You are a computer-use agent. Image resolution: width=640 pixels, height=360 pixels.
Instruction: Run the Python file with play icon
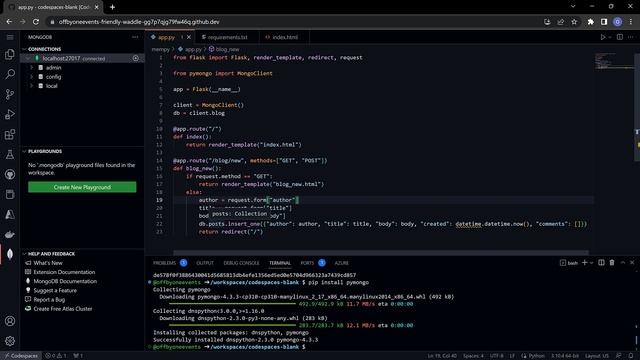[x=603, y=37]
